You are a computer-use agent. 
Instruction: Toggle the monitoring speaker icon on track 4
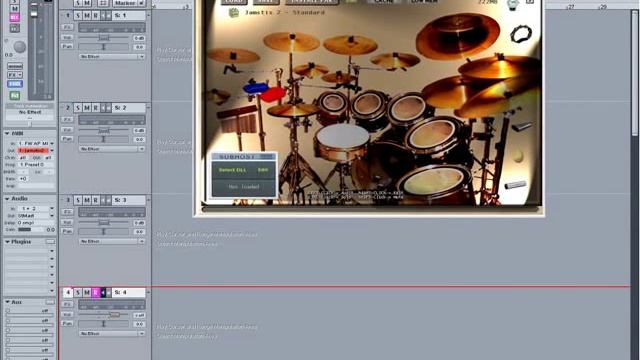click(103, 292)
